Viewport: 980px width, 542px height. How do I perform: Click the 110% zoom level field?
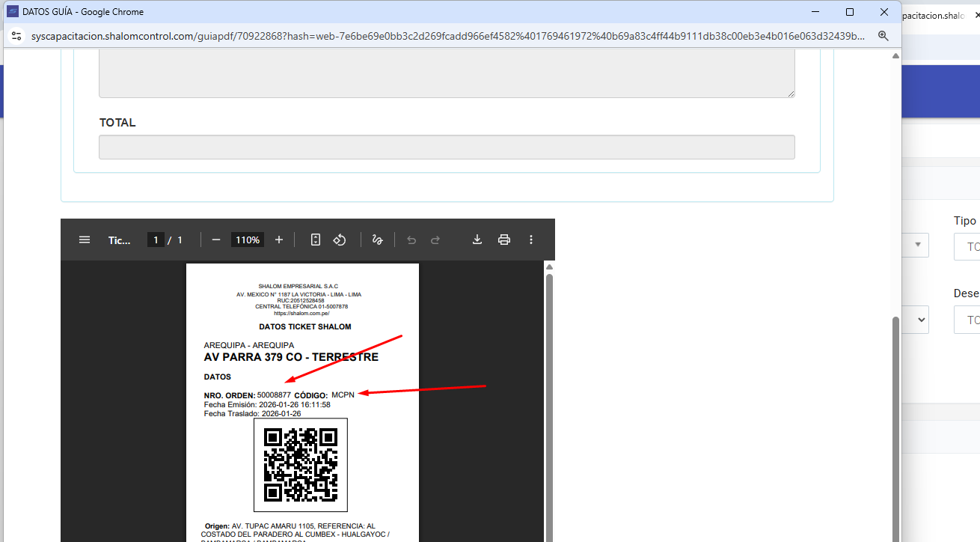point(248,240)
